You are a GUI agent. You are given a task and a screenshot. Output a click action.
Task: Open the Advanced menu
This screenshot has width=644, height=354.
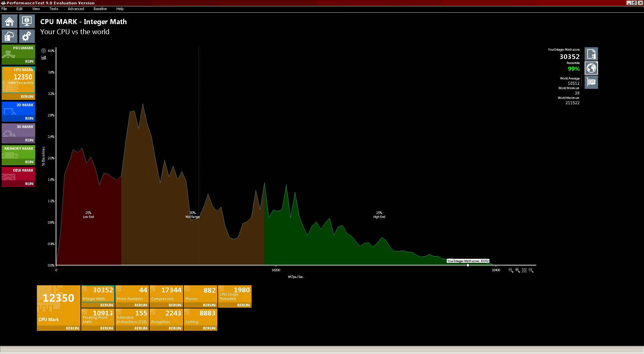[x=76, y=9]
